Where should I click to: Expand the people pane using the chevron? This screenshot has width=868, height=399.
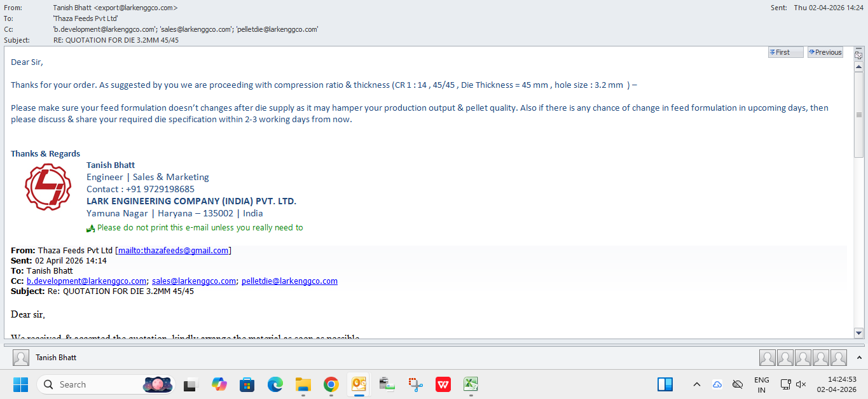[x=858, y=358]
